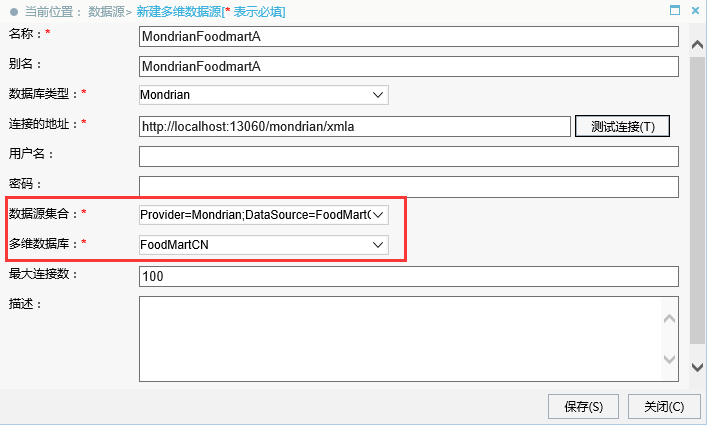
Task: Click the 当前位置 bullet icon
Action: [14, 12]
